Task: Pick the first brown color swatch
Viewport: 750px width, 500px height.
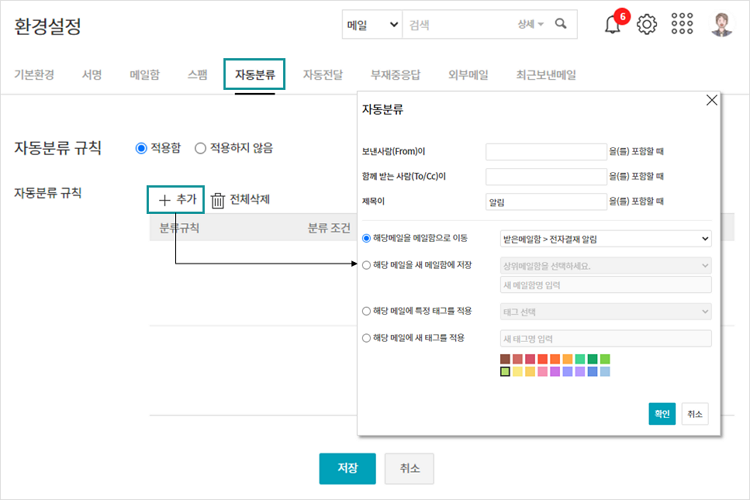Action: (506, 359)
